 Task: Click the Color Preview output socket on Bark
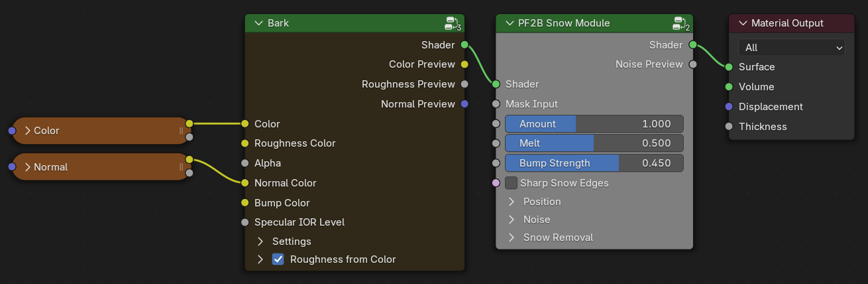click(x=464, y=64)
